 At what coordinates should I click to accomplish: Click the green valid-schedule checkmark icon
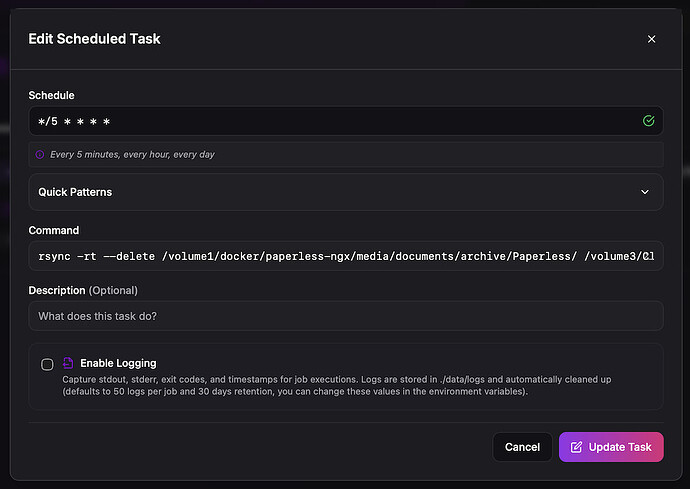(x=648, y=121)
